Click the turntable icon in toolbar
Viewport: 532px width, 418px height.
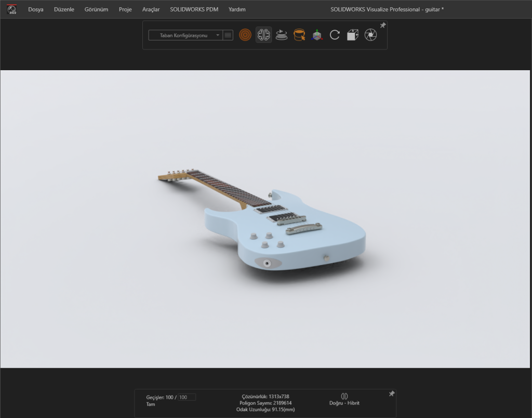282,35
